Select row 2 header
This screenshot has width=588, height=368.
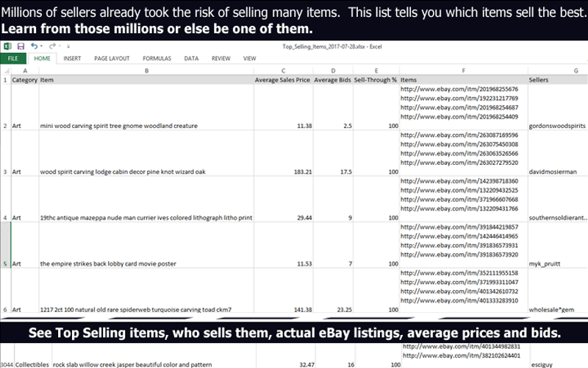6,107
